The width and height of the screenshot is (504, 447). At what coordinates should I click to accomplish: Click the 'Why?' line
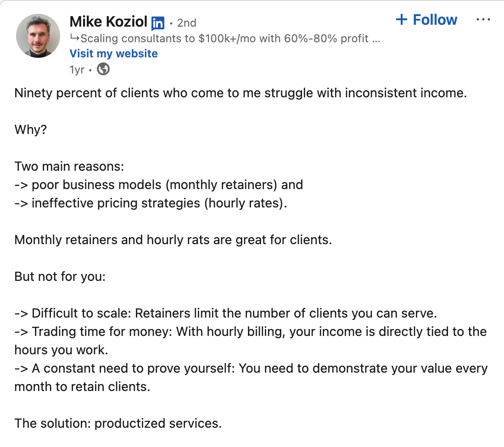(x=31, y=129)
